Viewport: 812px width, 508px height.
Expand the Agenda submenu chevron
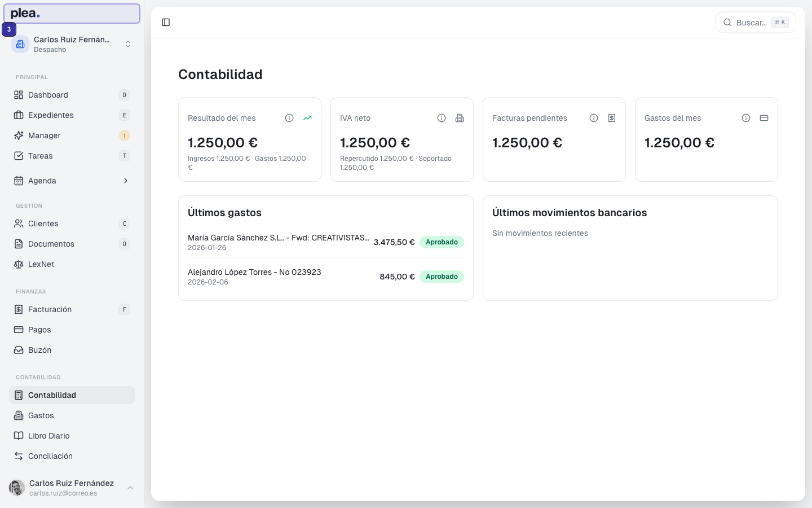(x=125, y=181)
